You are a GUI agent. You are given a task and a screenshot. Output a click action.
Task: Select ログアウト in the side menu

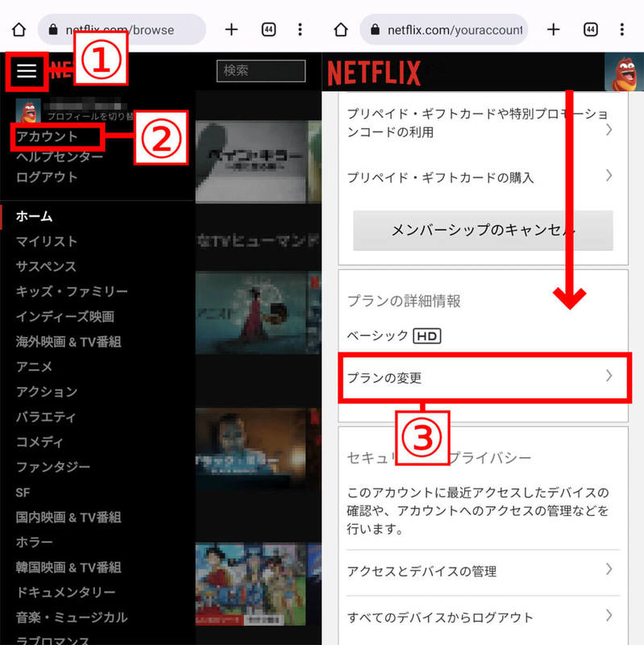47,177
